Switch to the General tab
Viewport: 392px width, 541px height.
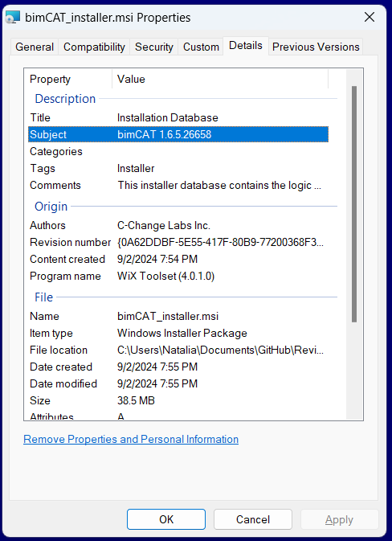click(35, 47)
